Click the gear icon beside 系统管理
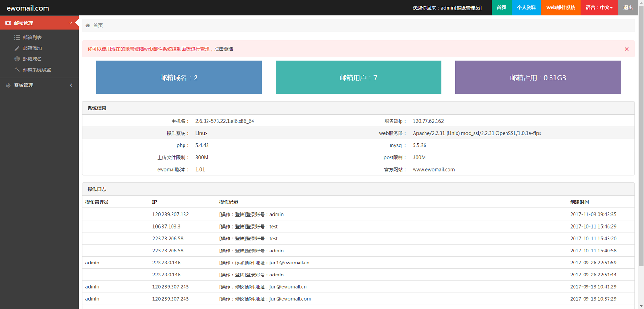This screenshot has width=644, height=309. [x=8, y=85]
